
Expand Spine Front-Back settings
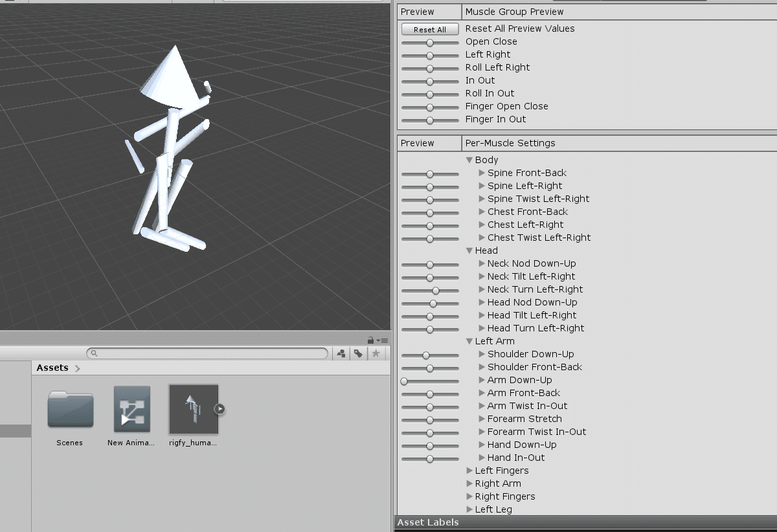click(482, 173)
